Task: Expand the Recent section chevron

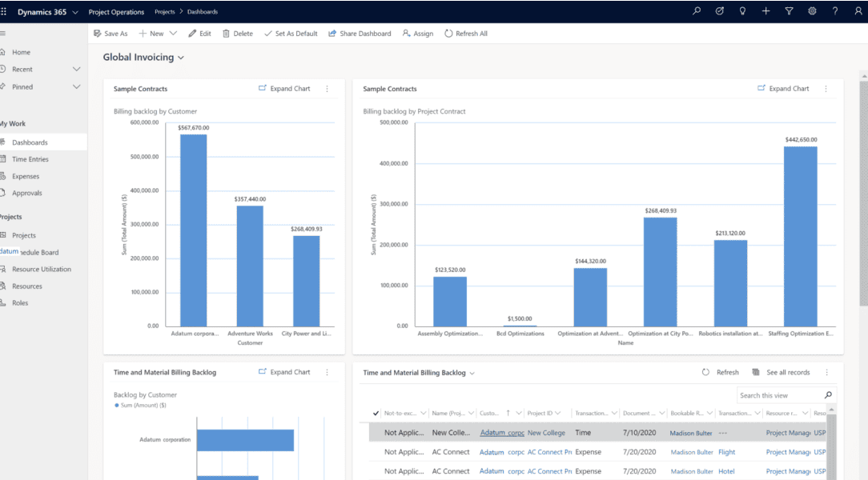Action: (x=76, y=69)
